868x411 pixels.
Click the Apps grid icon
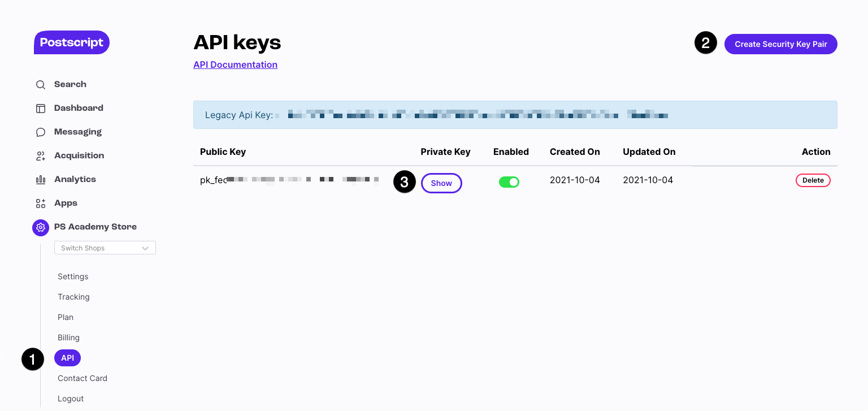[x=41, y=204]
